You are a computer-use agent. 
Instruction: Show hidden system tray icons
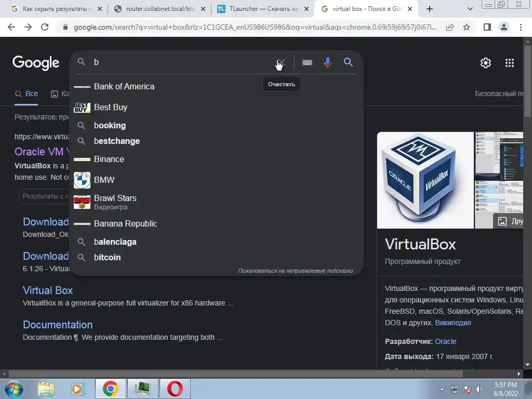(x=442, y=389)
